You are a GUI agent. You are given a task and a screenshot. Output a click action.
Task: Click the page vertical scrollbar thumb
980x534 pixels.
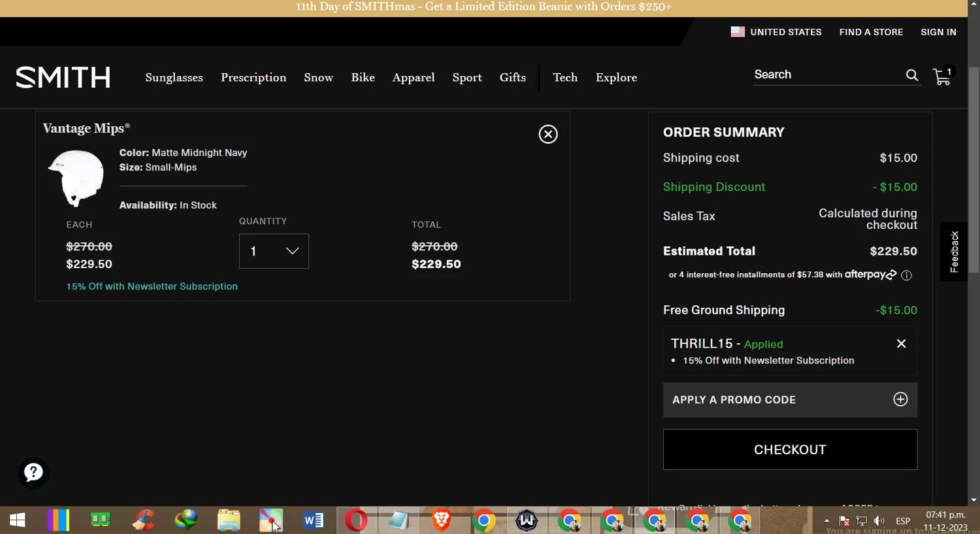[x=973, y=169]
